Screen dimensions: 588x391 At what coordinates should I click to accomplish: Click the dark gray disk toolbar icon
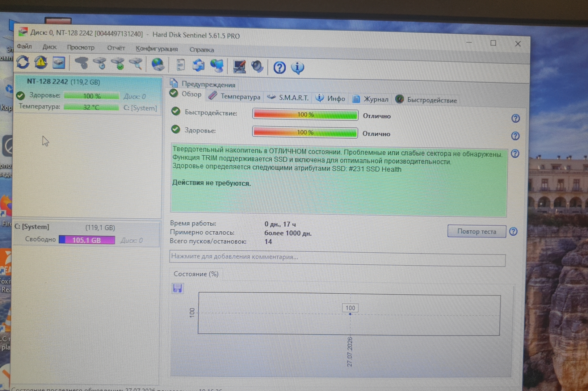pos(81,63)
